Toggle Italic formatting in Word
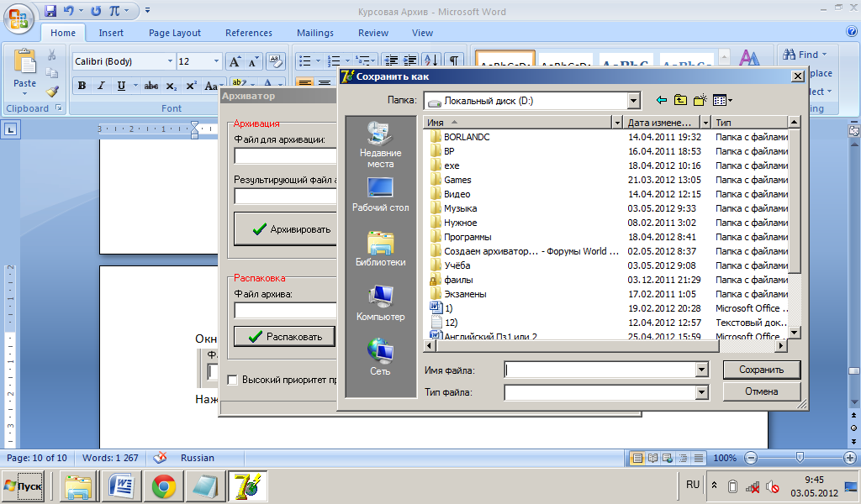Image resolution: width=861 pixels, height=504 pixels. (x=101, y=86)
